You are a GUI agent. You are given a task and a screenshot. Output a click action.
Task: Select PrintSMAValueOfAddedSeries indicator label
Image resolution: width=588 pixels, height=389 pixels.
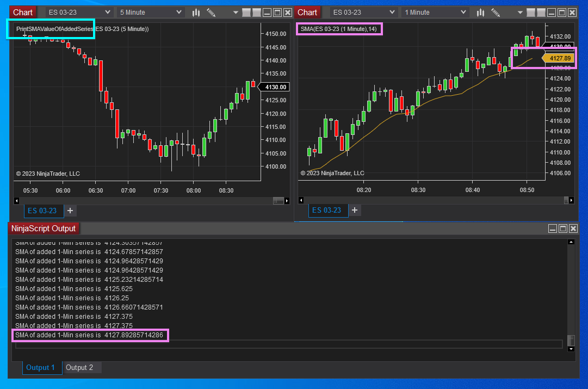click(x=54, y=29)
